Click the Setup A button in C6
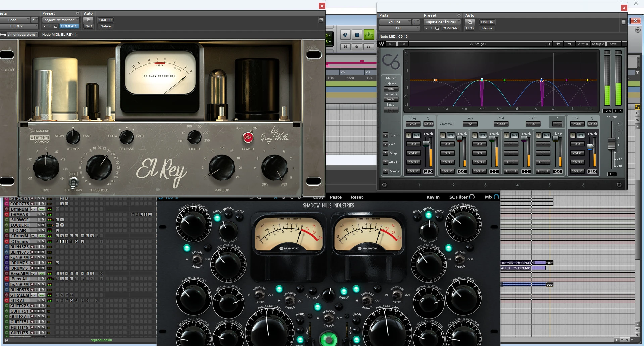The image size is (644, 346). [598, 44]
